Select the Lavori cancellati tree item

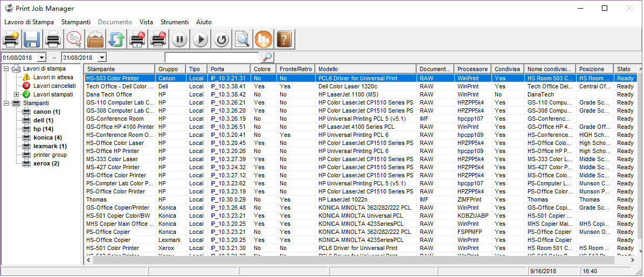[x=54, y=86]
